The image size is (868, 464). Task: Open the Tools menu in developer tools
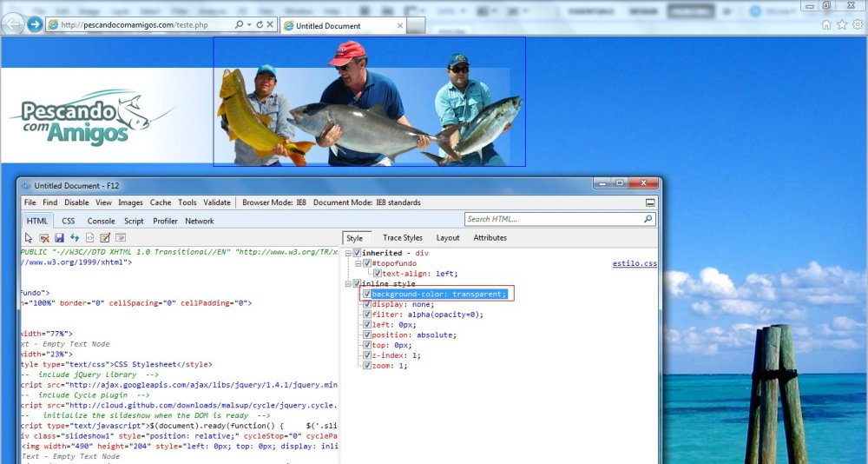click(187, 202)
